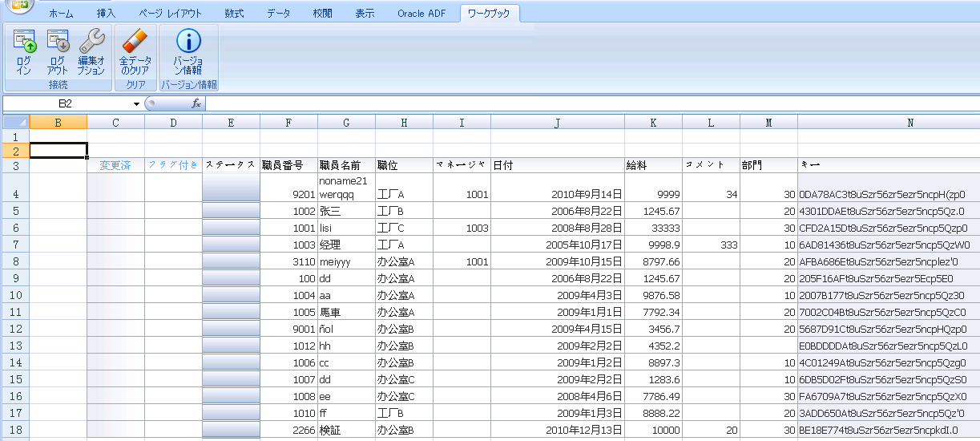The width and height of the screenshot is (980, 441).
Task: Select column N header
Action: tap(889, 122)
